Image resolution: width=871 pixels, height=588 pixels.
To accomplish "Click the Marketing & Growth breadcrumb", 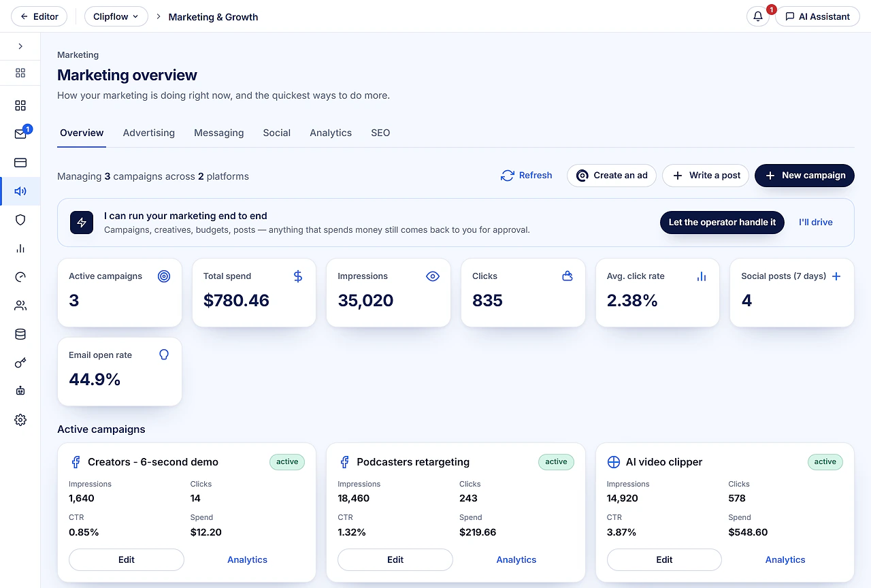I will [x=213, y=16].
